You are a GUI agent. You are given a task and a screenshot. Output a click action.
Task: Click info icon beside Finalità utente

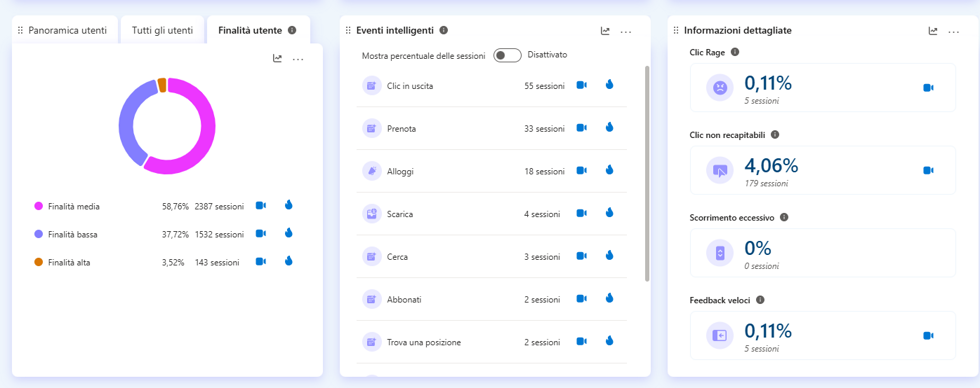click(x=292, y=30)
